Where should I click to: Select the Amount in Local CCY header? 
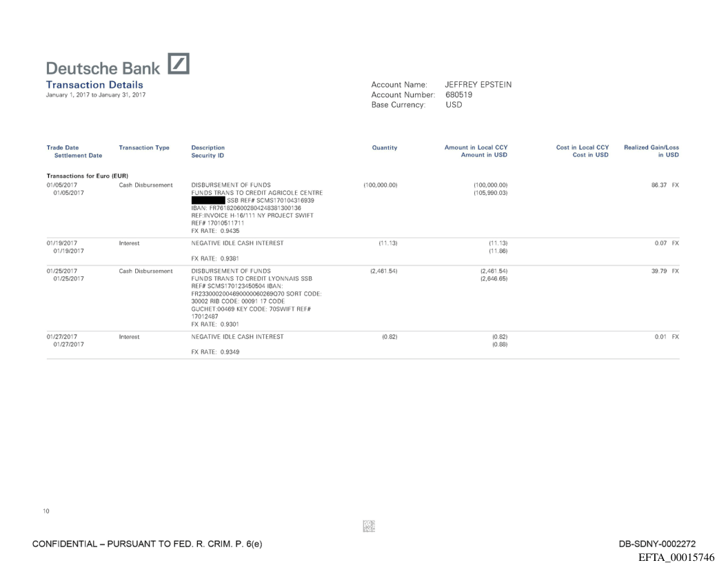click(481, 147)
